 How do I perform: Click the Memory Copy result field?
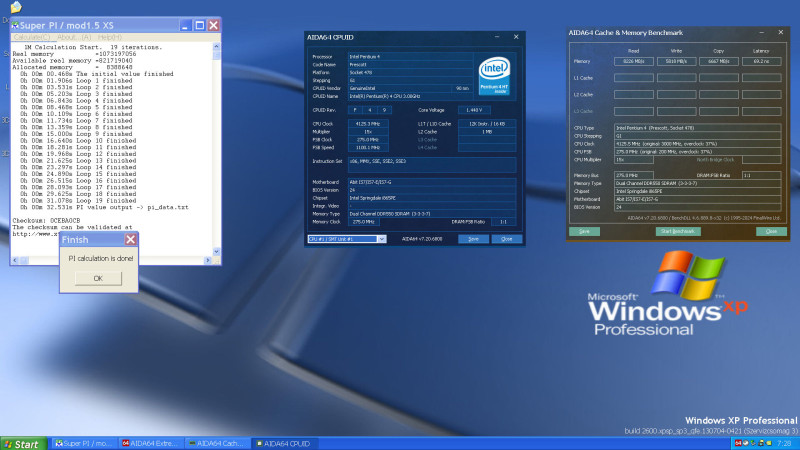pos(719,61)
